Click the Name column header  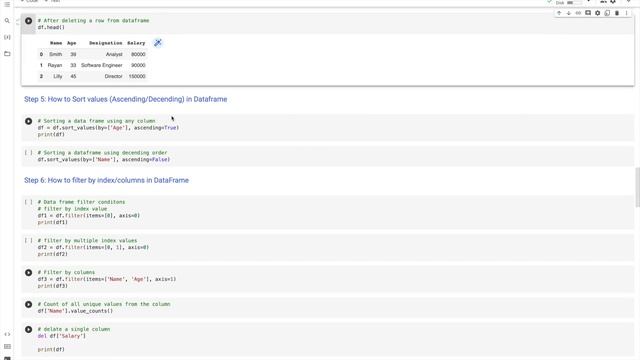pyautogui.click(x=56, y=43)
